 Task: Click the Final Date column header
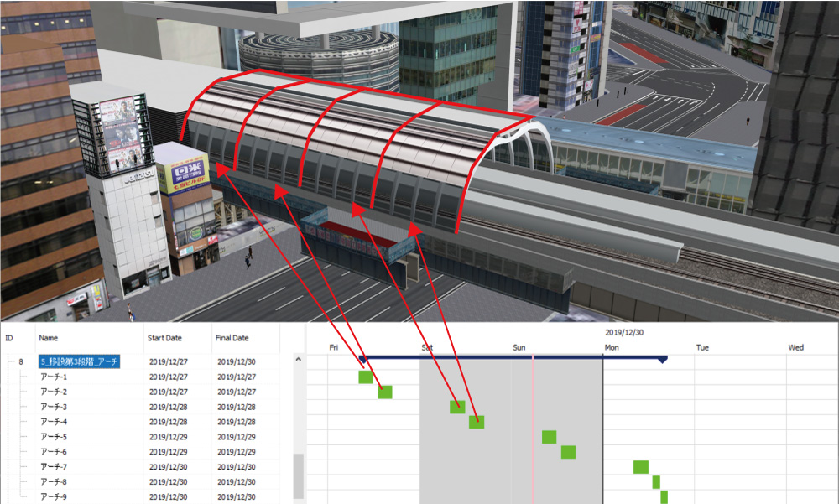pyautogui.click(x=232, y=338)
